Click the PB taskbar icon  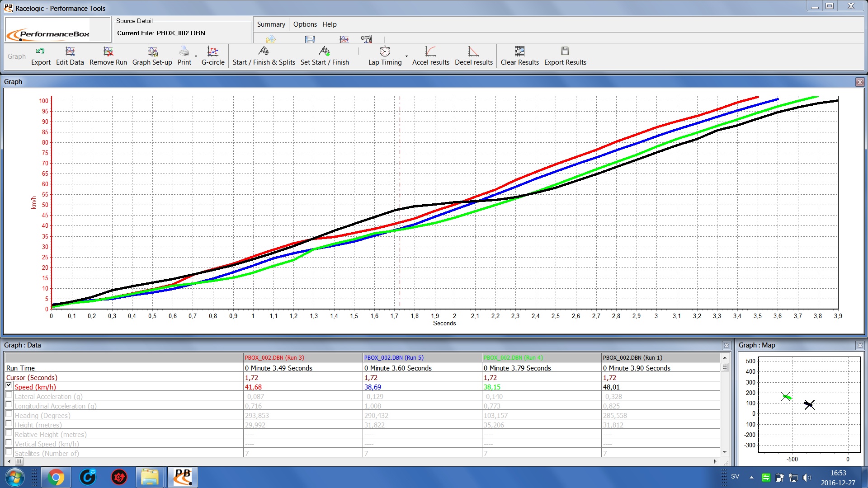[x=183, y=477]
